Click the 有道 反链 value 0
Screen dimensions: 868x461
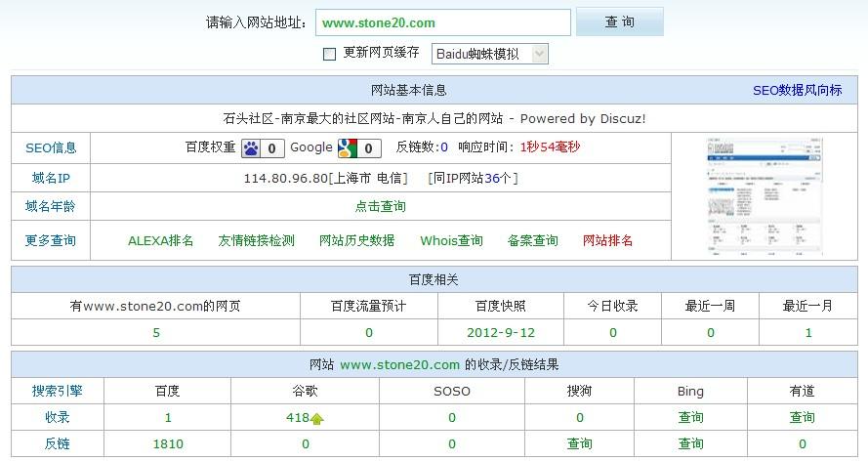803,443
